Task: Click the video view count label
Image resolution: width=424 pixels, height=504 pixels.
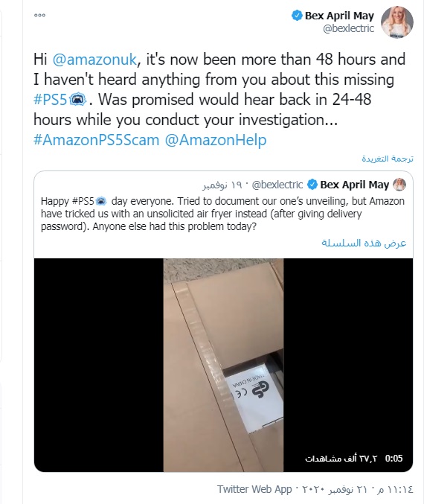Action: click(341, 459)
